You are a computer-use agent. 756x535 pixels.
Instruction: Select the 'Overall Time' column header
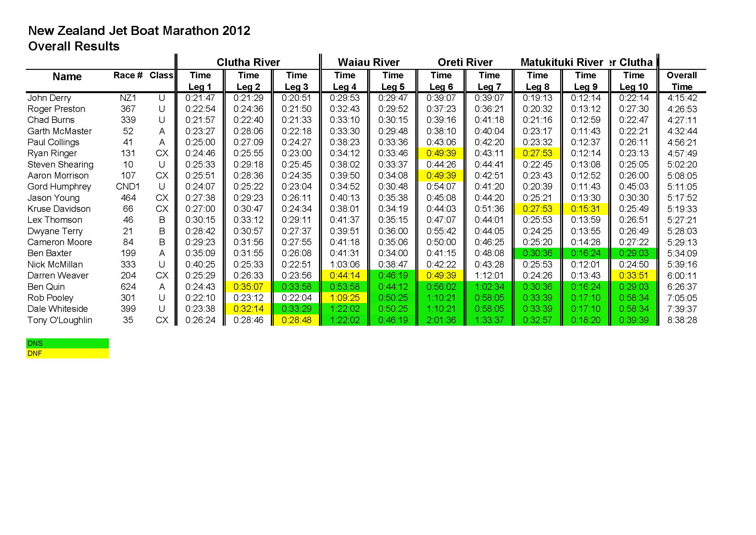point(682,81)
